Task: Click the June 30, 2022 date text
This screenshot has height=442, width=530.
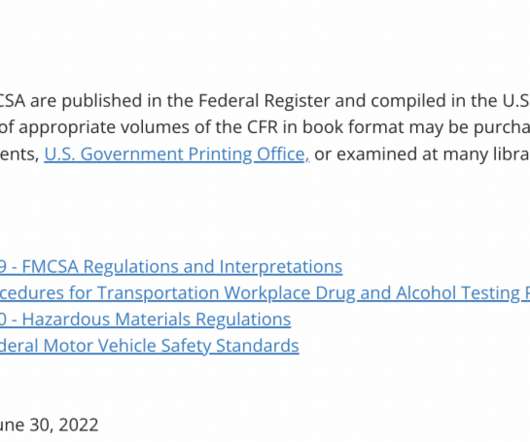Action: pyautogui.click(x=49, y=425)
